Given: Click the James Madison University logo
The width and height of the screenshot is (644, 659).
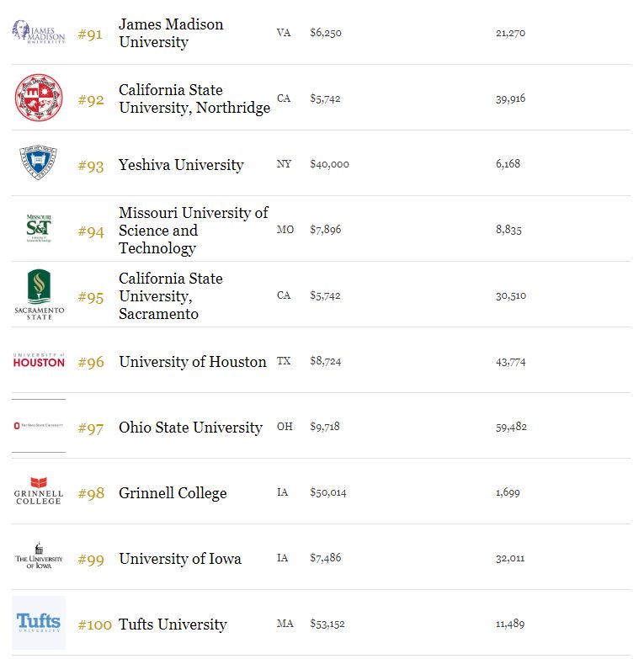Looking at the screenshot, I should (39, 33).
